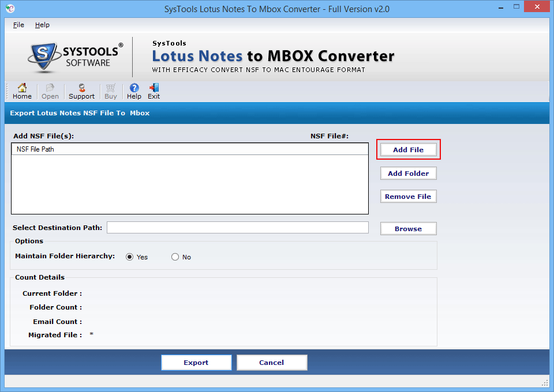Image resolution: width=554 pixels, height=392 pixels.
Task: Open the File menu
Action: [18, 25]
